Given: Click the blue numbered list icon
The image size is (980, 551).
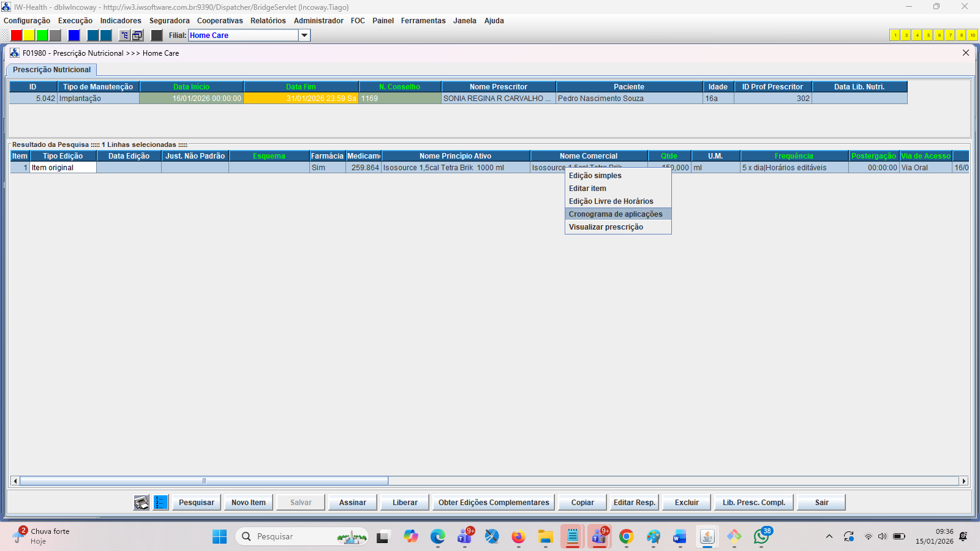Looking at the screenshot, I should (160, 503).
